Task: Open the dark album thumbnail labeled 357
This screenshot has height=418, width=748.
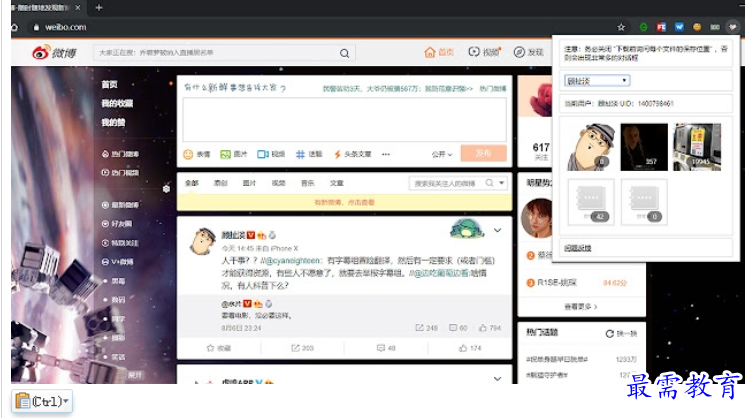Action: [644, 147]
